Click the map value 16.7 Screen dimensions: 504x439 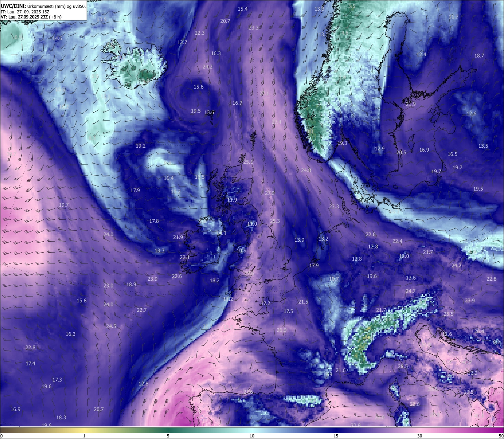click(x=237, y=103)
